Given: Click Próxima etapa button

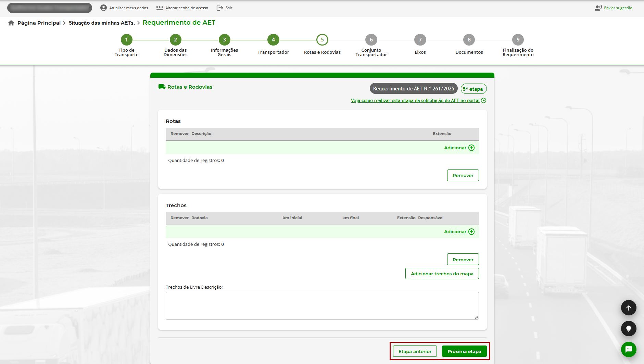Looking at the screenshot, I should pyautogui.click(x=464, y=351).
